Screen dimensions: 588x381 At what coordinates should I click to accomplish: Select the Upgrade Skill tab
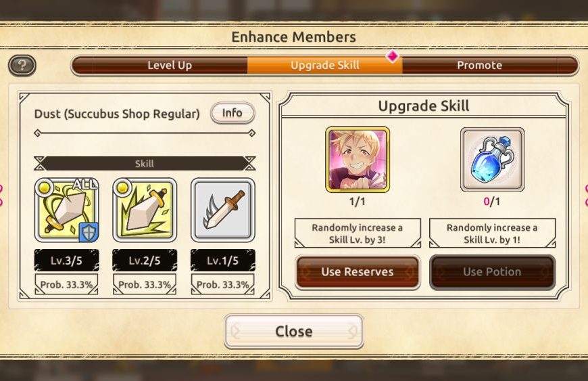[x=324, y=66]
